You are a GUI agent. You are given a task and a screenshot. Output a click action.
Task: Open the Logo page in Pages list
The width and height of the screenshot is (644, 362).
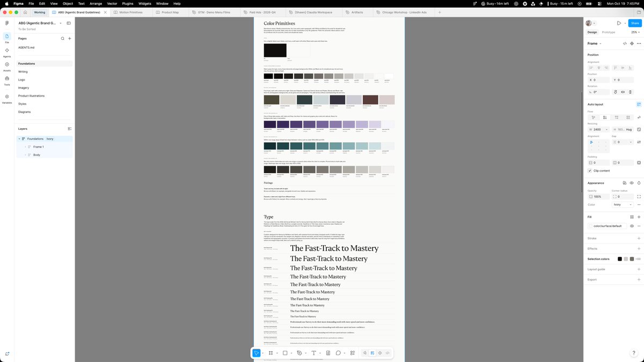pos(22,79)
